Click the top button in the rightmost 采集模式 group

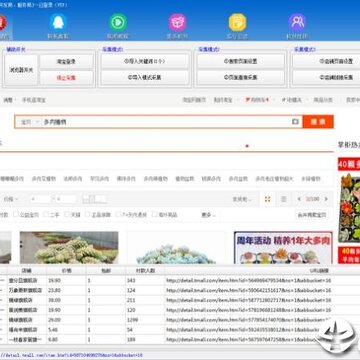coord(326,61)
